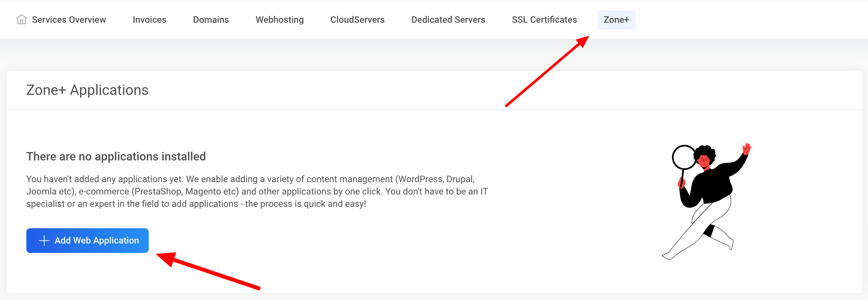The height and width of the screenshot is (300, 868).
Task: Navigate to Webhosting
Action: coord(279,19)
